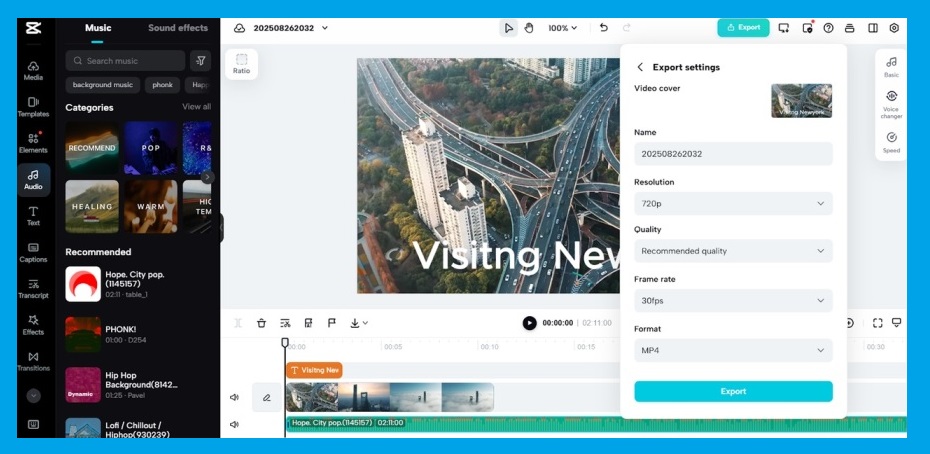Click the Search music field

tap(125, 61)
